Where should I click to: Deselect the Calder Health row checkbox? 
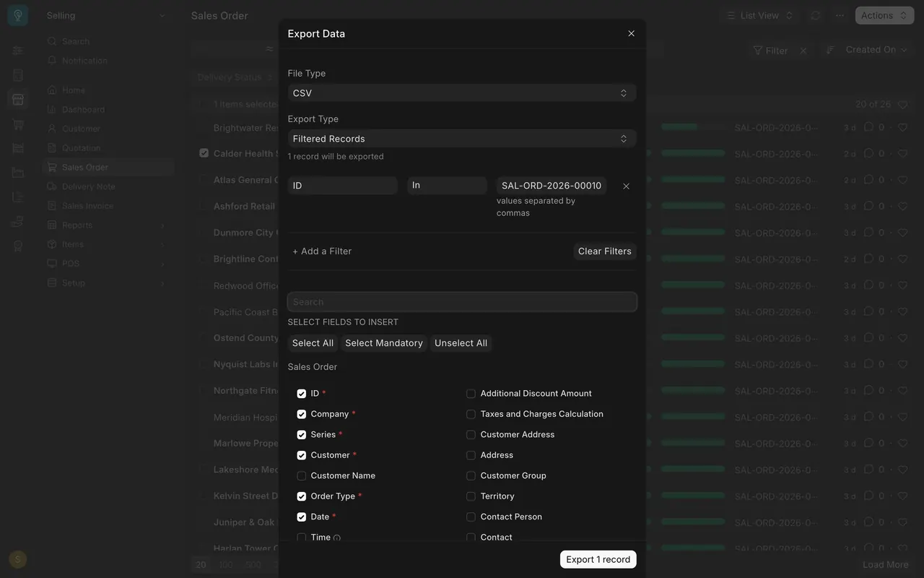pyautogui.click(x=204, y=153)
